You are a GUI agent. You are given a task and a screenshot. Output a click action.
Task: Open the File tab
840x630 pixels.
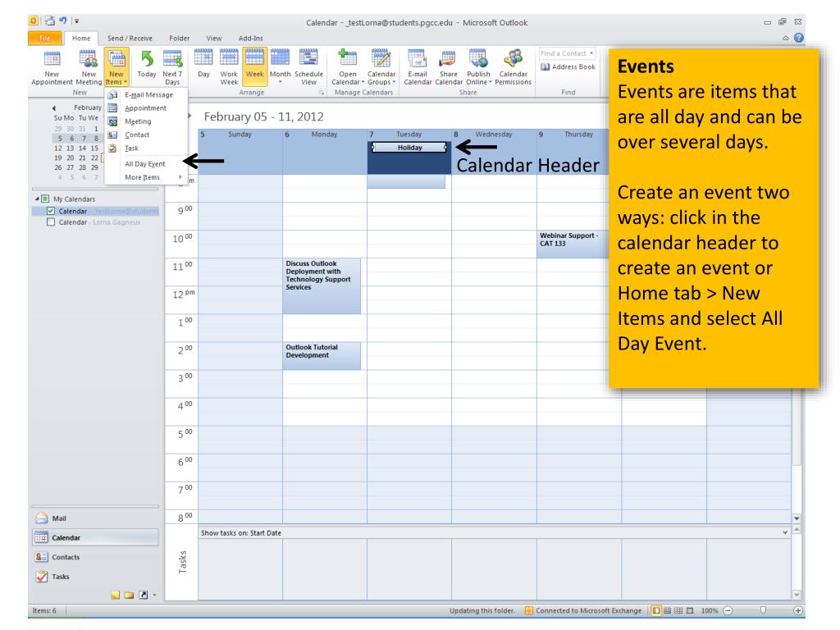(45, 38)
